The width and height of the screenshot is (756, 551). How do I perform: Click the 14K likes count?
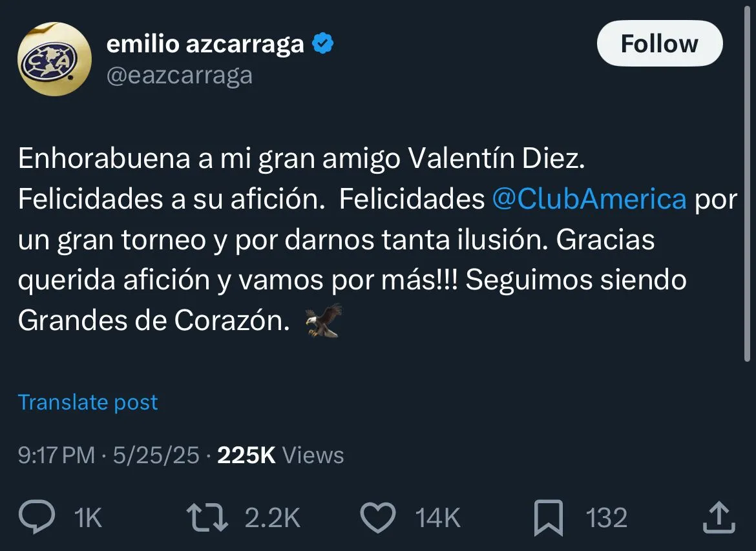[437, 518]
